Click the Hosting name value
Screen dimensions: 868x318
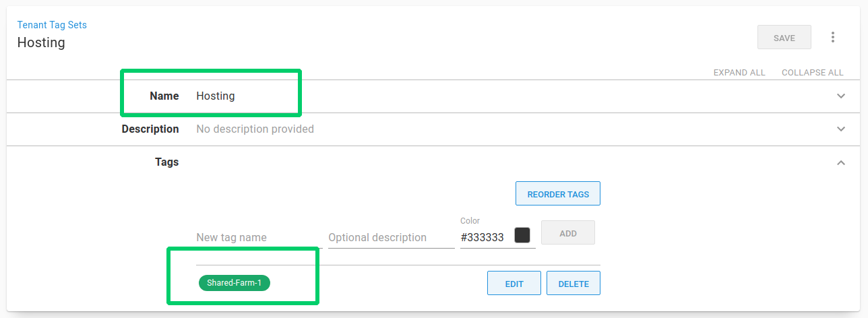(x=216, y=96)
